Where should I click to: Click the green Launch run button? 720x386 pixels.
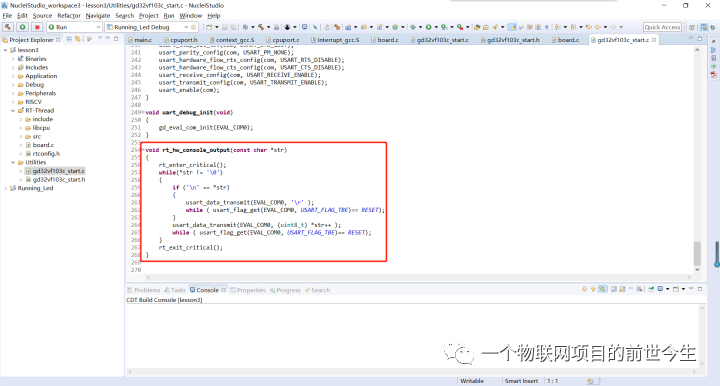22,27
